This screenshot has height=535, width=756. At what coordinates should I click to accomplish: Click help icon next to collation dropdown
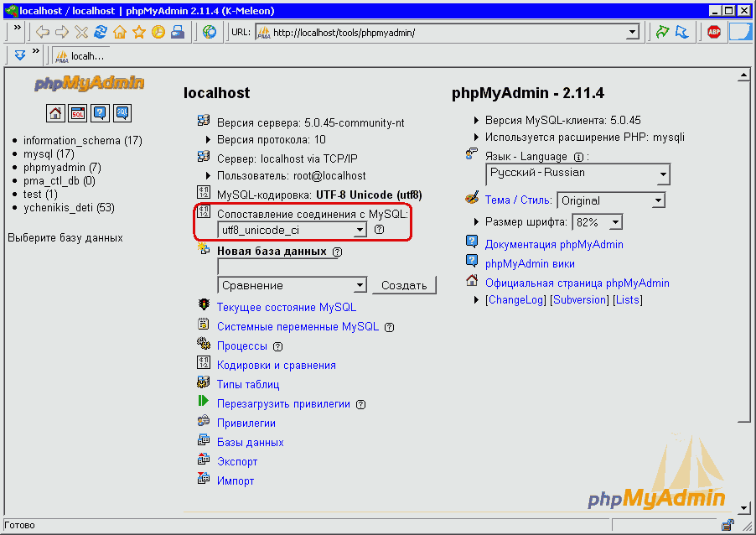point(380,230)
